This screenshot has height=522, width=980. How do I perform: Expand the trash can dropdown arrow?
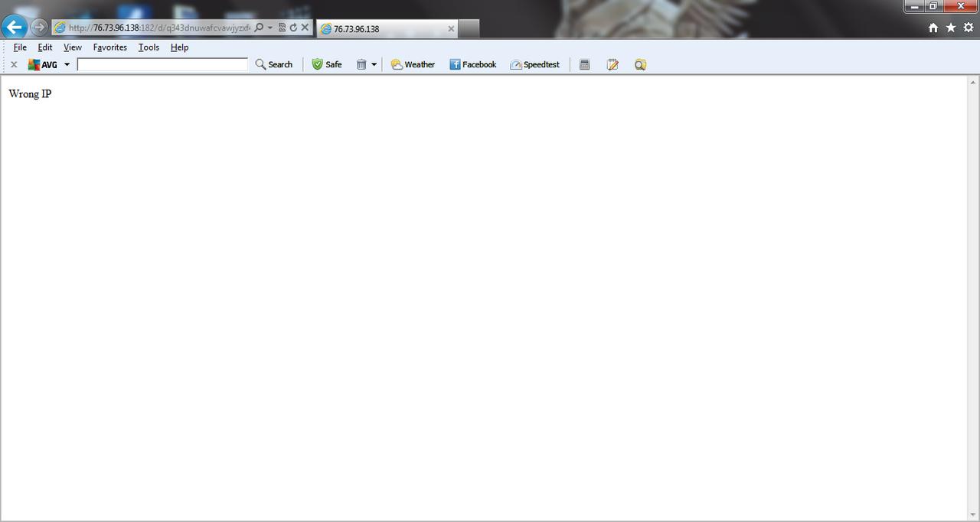(x=374, y=65)
